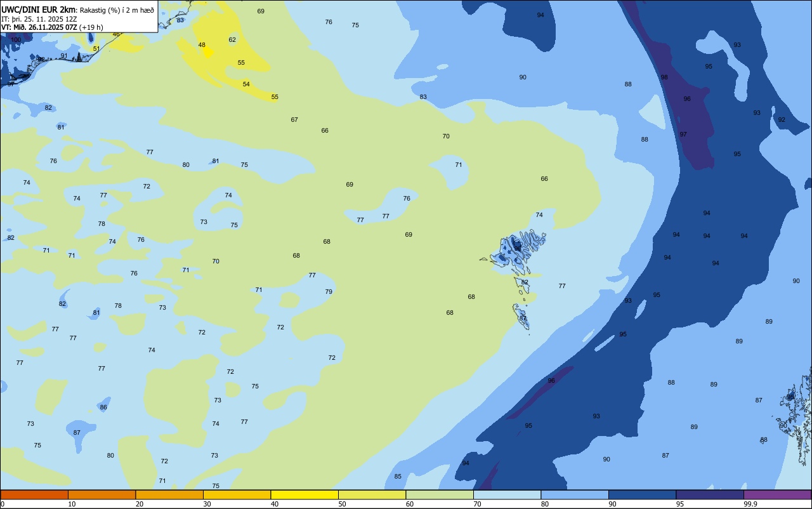Click the pale blue 70–80 legend swatch
This screenshot has height=509, width=812.
coord(507,494)
